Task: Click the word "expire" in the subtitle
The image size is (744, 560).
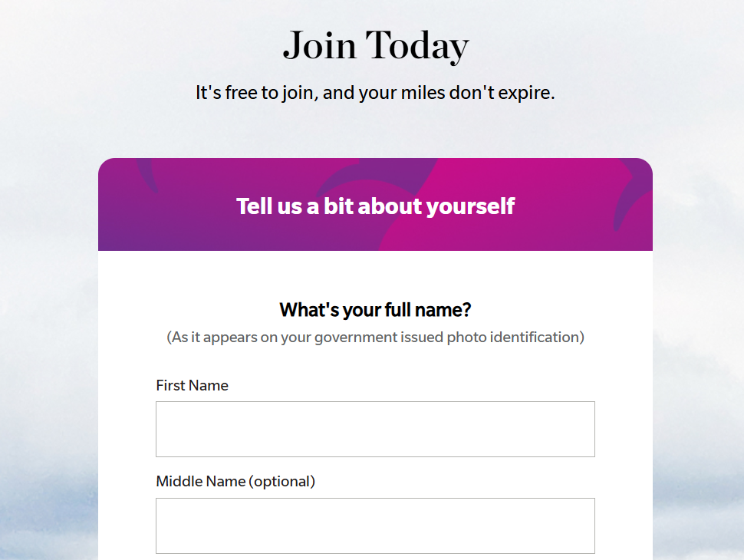Action: coord(527,94)
